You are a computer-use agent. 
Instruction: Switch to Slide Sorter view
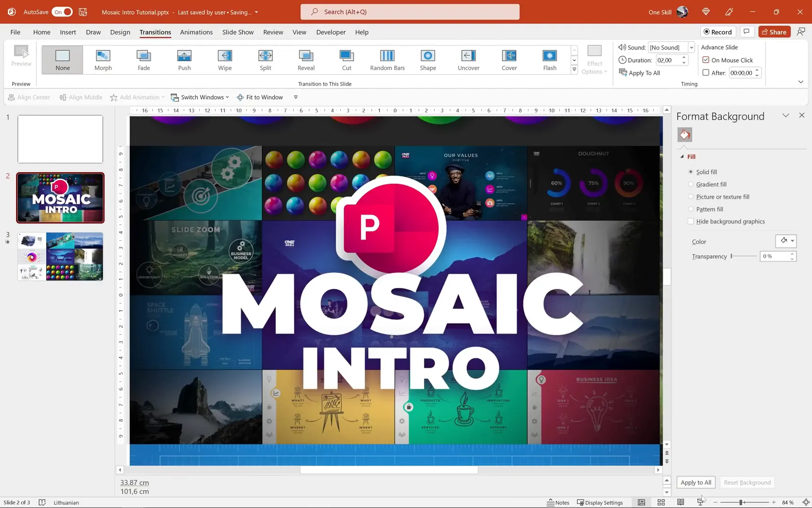661,502
